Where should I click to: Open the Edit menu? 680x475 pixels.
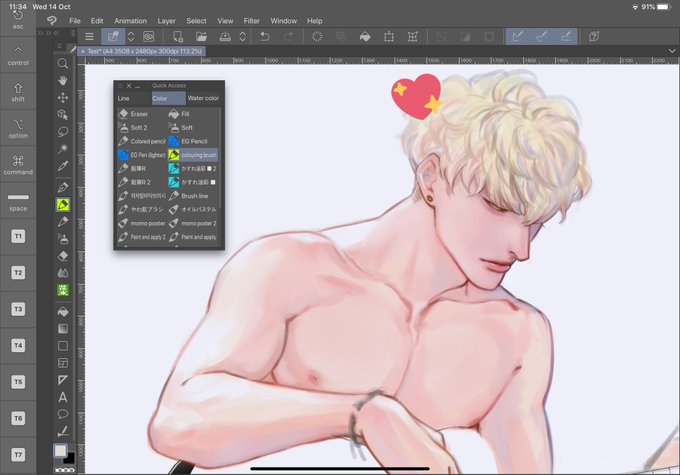click(x=97, y=21)
